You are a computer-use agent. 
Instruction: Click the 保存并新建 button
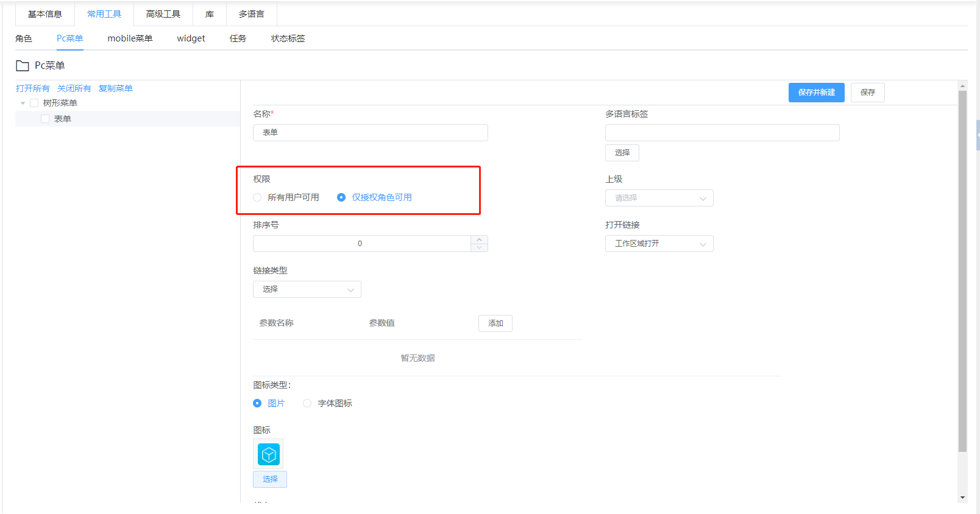point(816,93)
